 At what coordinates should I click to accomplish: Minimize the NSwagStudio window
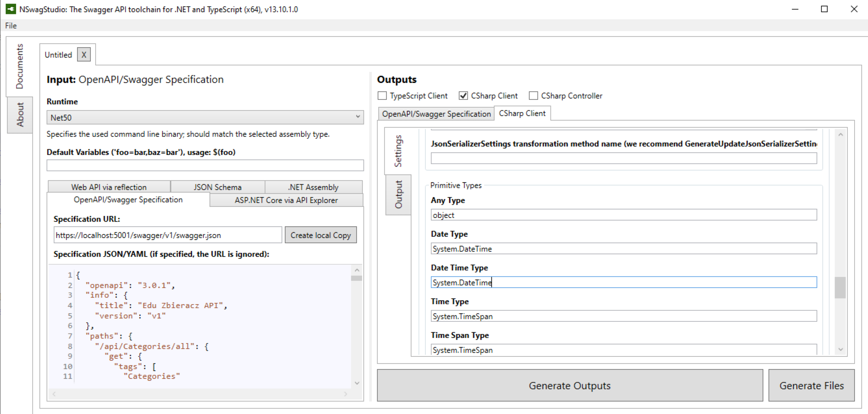(x=795, y=9)
